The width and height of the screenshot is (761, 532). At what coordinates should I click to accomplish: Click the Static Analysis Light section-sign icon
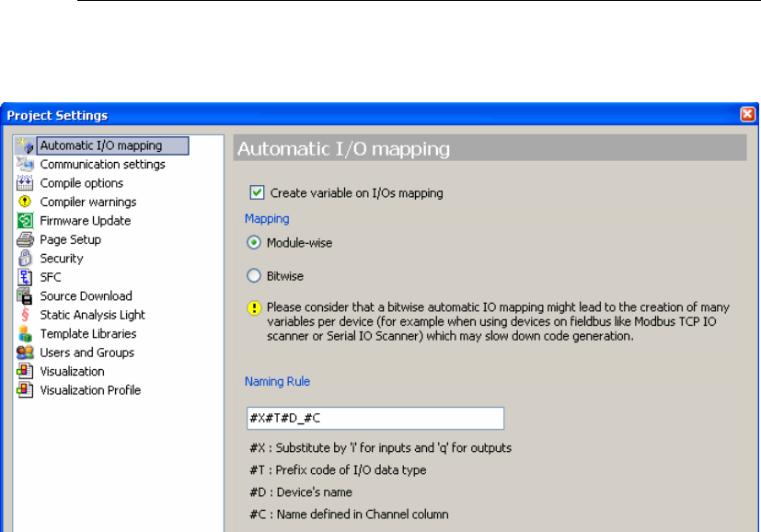click(25, 315)
